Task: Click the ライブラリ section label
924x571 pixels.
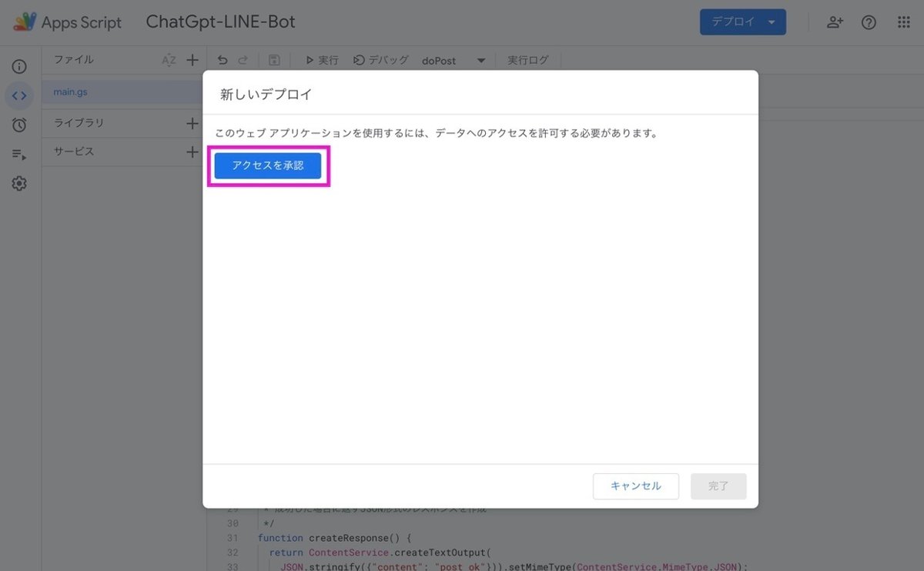Action: (79, 123)
